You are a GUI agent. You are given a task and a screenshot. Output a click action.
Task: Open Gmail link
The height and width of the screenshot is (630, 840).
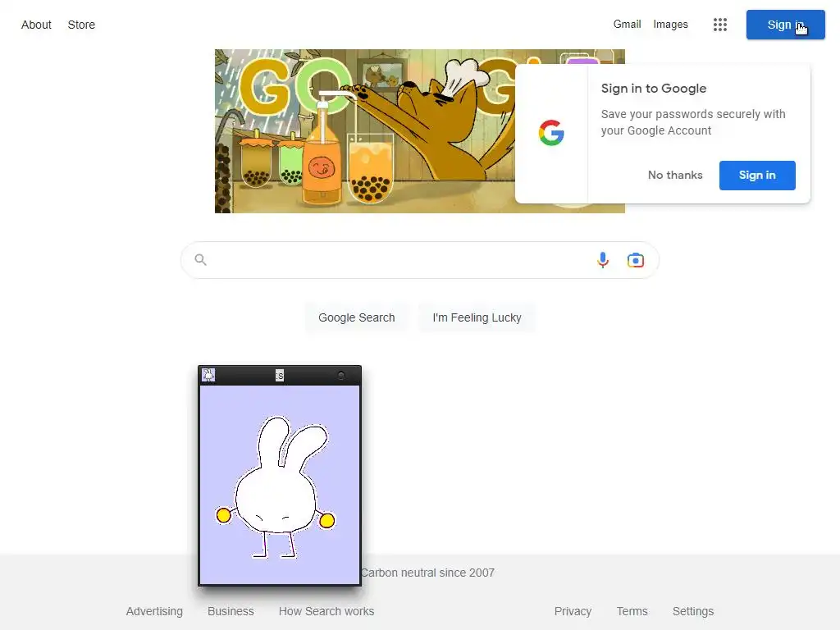(627, 24)
